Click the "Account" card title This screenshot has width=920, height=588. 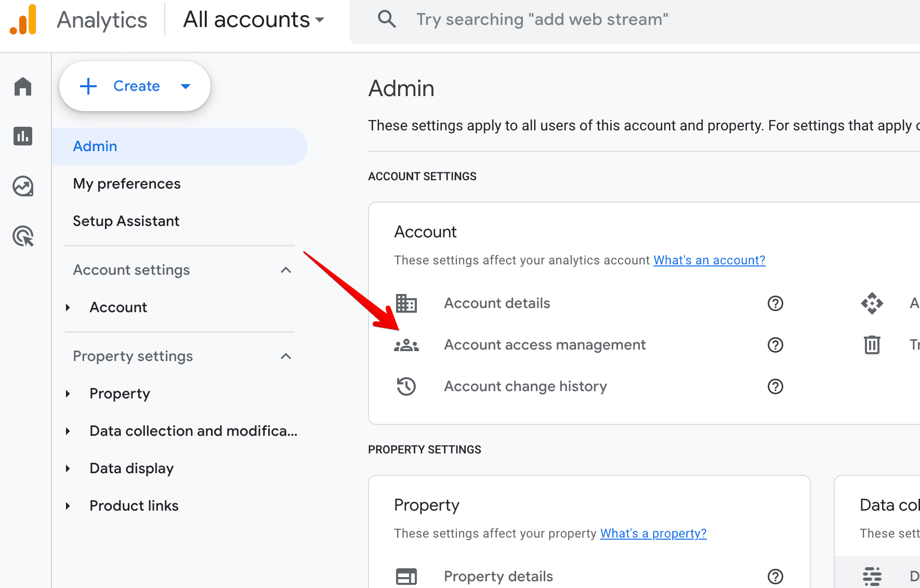click(x=425, y=232)
